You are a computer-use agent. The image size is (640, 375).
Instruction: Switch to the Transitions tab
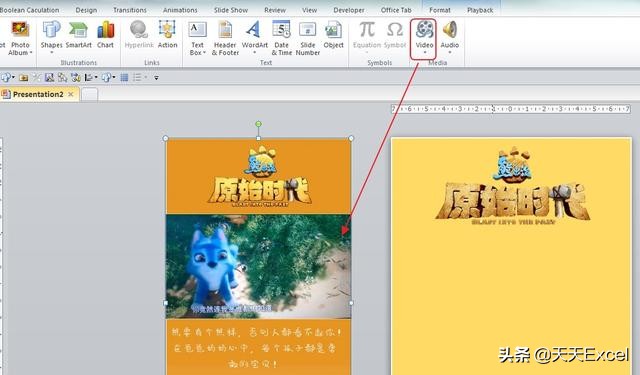coord(130,10)
